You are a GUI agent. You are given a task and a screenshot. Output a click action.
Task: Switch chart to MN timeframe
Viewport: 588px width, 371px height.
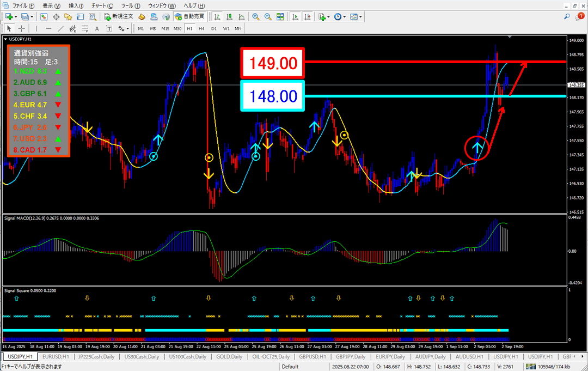pos(238,28)
